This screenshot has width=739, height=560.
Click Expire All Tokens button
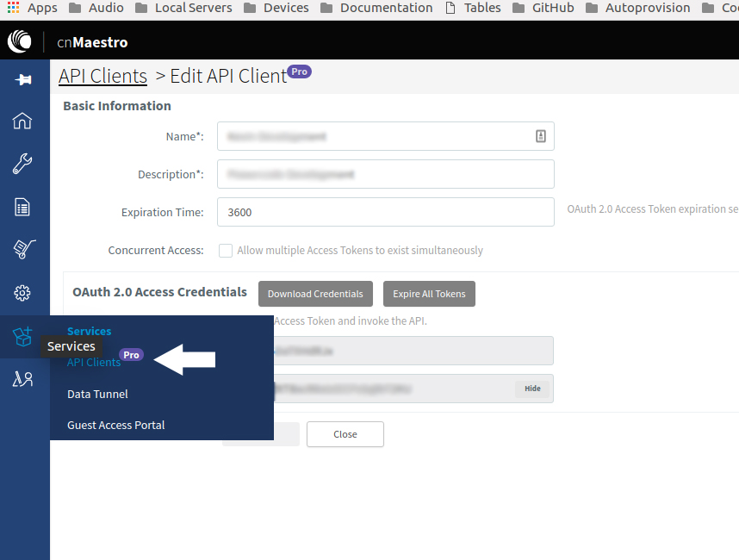pos(429,294)
